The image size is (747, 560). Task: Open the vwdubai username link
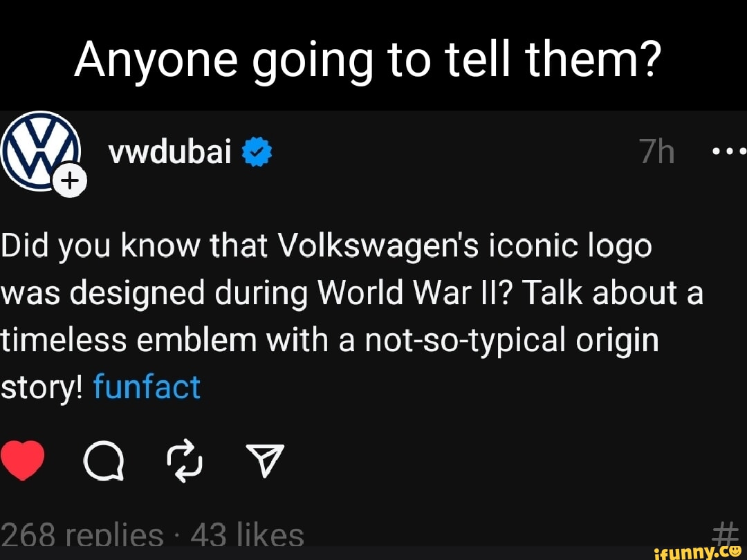170,152
